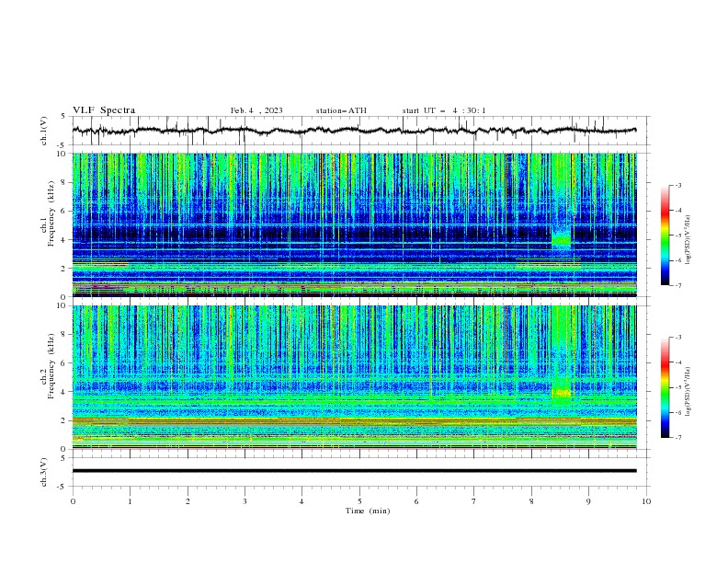This screenshot has height=563, width=728.
Task: Click the "VLF Spectra" plot title
Action: pyautogui.click(x=104, y=110)
